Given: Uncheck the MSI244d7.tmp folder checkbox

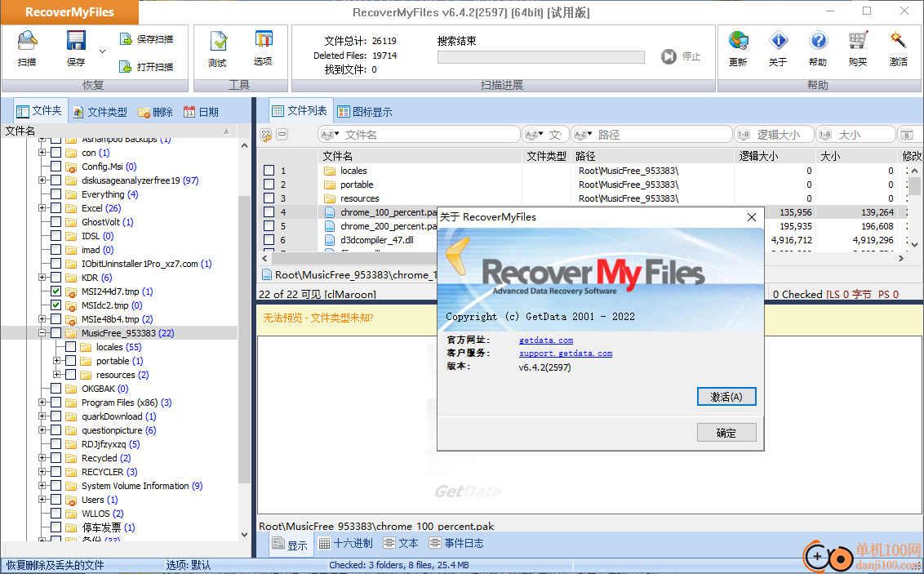Looking at the screenshot, I should 56,291.
